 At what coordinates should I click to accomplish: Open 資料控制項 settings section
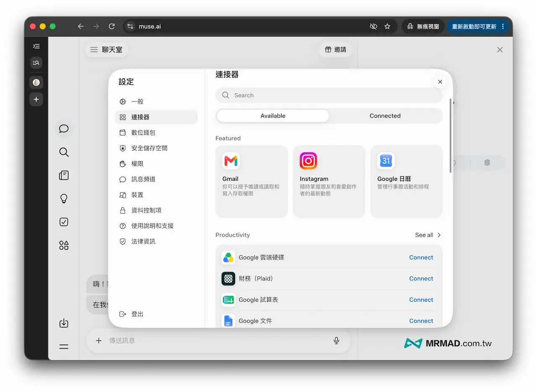click(x=156, y=210)
